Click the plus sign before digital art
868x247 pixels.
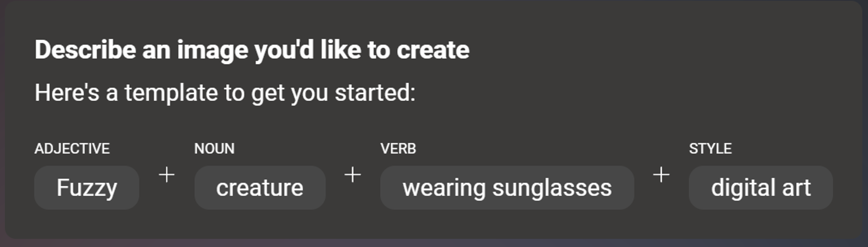click(x=661, y=175)
